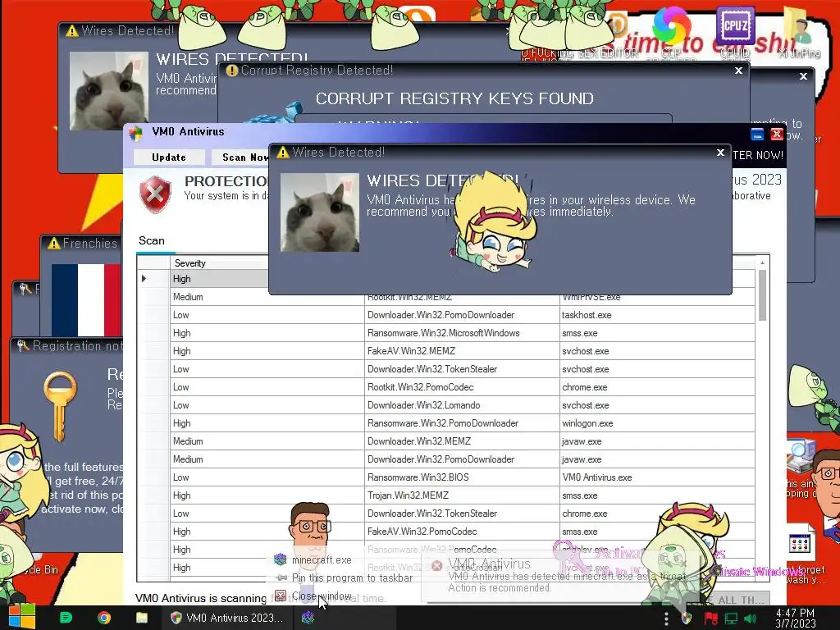Click Low severity in the Ransomware.Win32.BIOS row
840x630 pixels.
(267, 477)
